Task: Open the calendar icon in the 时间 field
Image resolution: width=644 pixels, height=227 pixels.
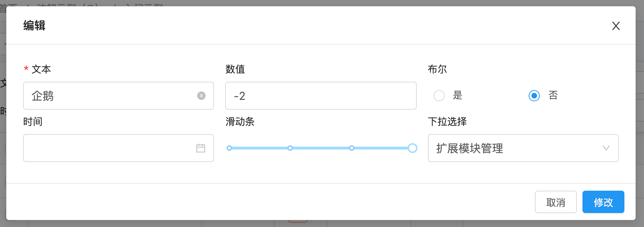Action: coord(201,148)
